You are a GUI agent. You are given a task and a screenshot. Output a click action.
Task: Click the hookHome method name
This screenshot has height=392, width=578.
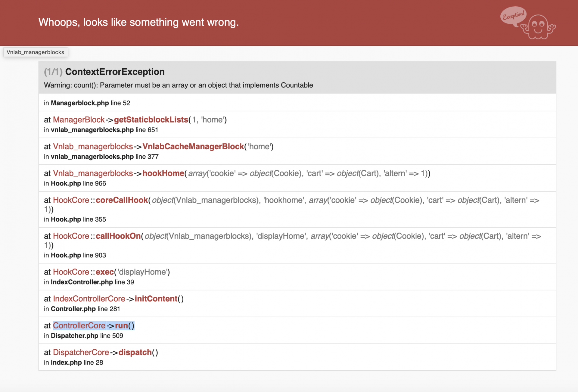click(163, 173)
